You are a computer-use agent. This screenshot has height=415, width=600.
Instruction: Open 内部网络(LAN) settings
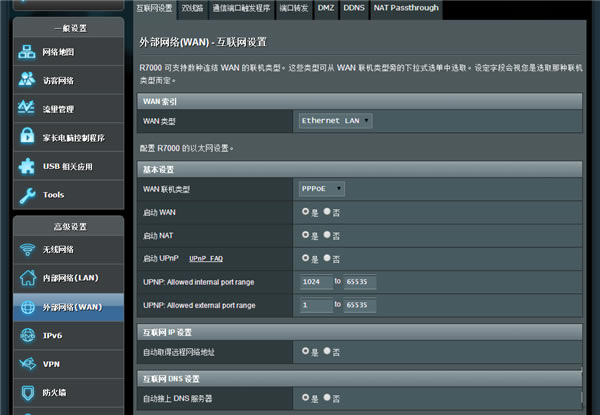(66, 277)
